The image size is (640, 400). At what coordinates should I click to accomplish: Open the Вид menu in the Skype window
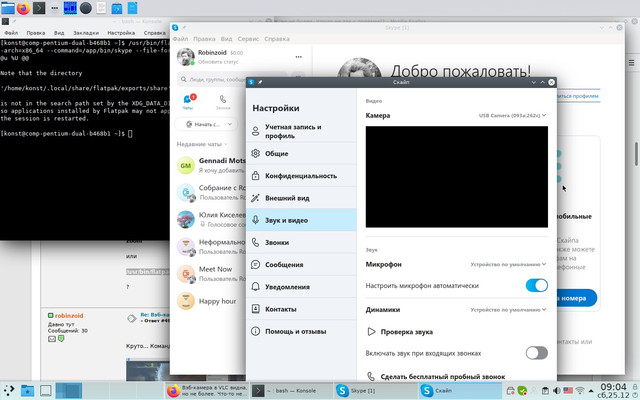(227, 39)
